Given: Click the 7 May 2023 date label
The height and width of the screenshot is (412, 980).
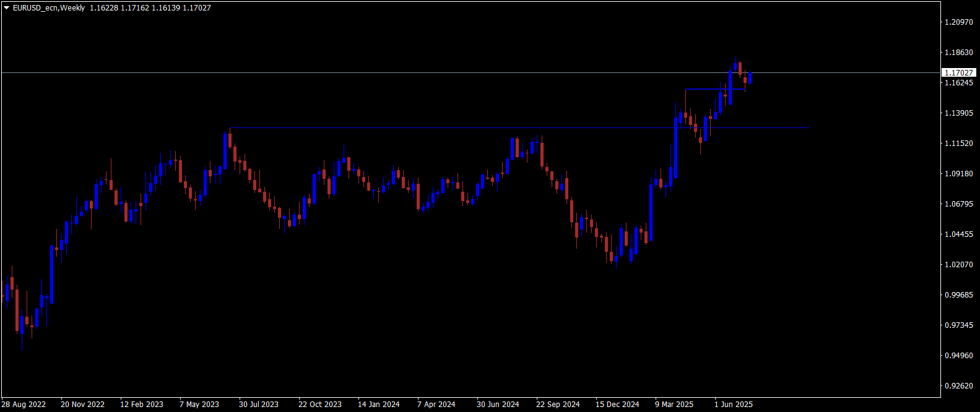Looking at the screenshot, I should 199,405.
